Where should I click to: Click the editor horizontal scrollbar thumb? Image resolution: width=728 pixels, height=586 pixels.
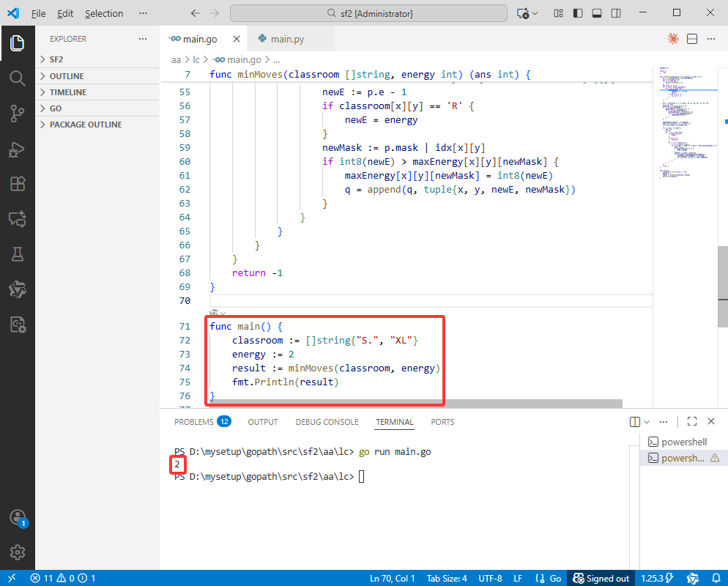417,404
